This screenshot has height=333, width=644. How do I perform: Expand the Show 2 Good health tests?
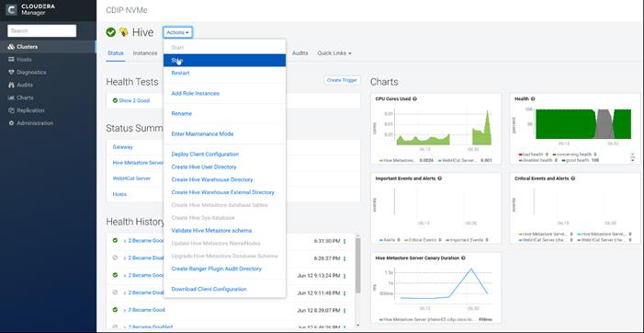pos(131,100)
